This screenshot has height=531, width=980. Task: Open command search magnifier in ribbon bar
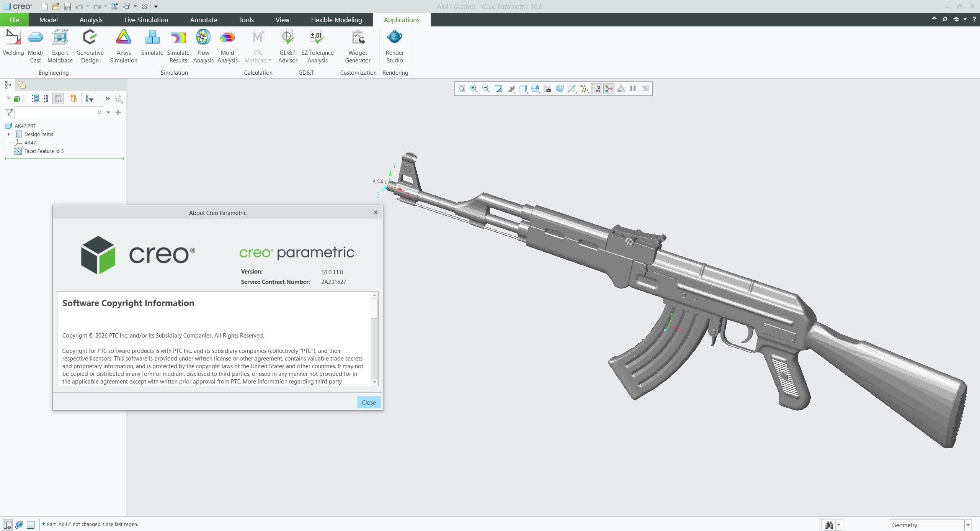[x=945, y=19]
